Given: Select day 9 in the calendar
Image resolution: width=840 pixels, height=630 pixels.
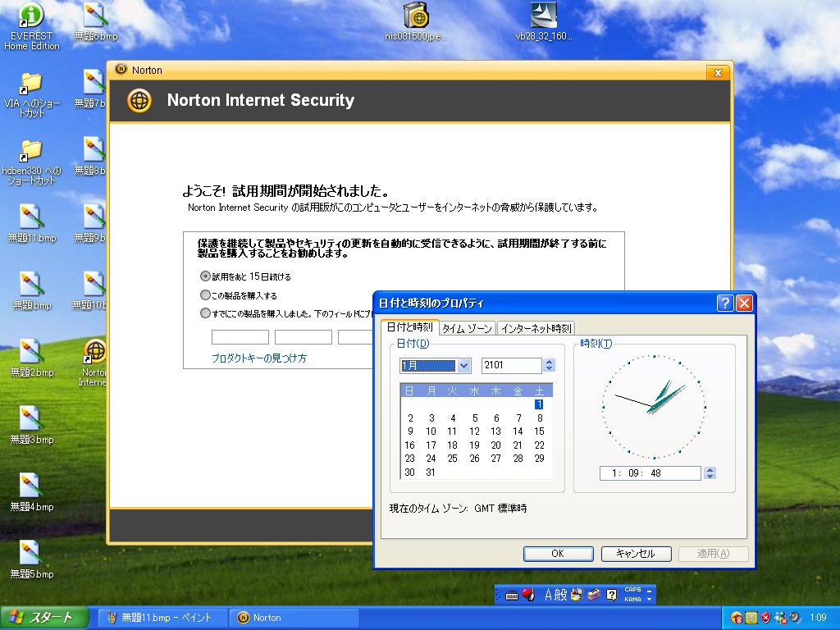Looking at the screenshot, I should coord(410,431).
